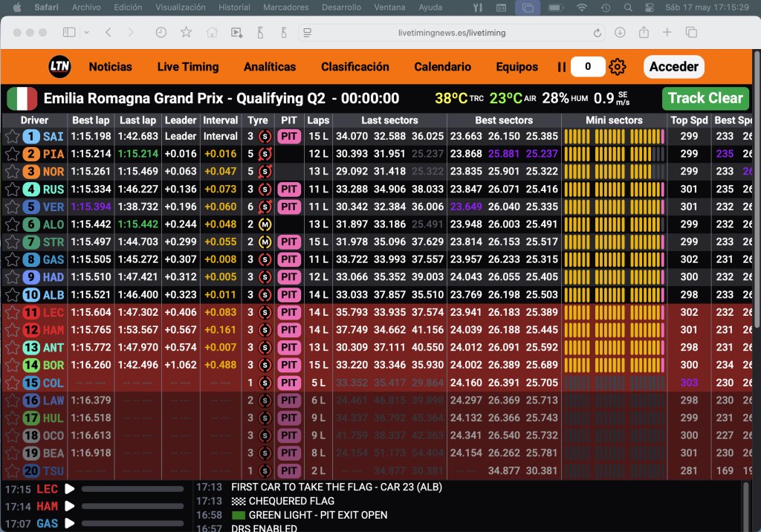This screenshot has height=532, width=761.
Task: Reload page in Safari
Action: pyautogui.click(x=598, y=33)
